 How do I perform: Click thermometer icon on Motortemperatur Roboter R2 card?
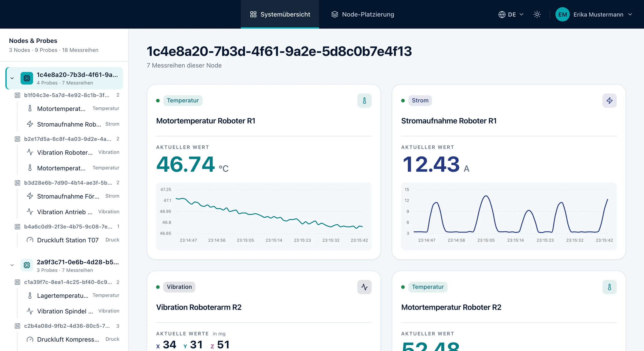[609, 287]
